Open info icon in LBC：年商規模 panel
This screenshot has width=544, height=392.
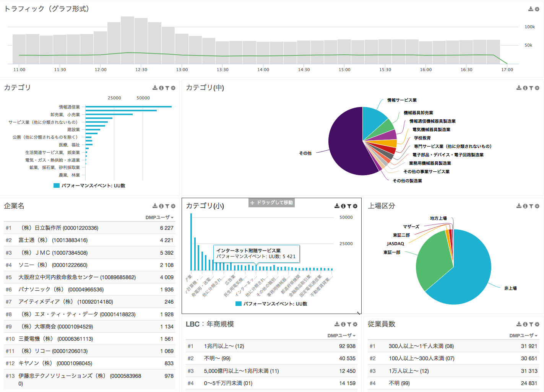tap(343, 324)
